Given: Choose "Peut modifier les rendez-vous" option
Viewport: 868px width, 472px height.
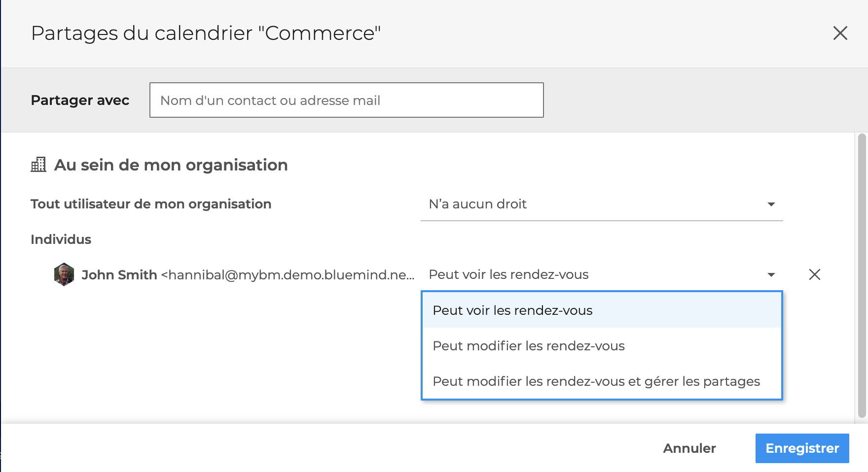Looking at the screenshot, I should 528,346.
